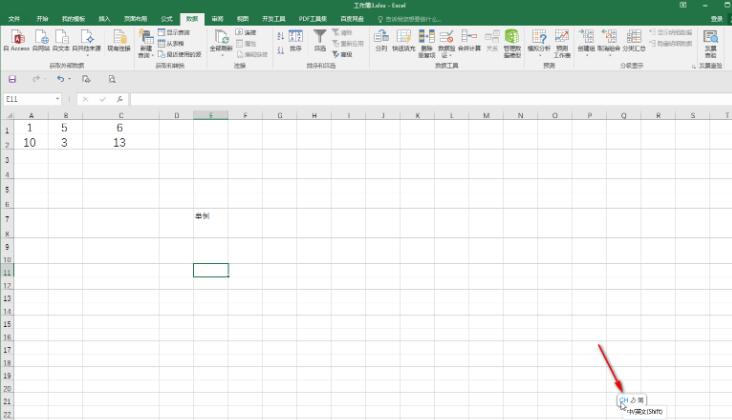This screenshot has width=732, height=420.
Task: Save workbook with the quick-access save icon
Action: pyautogui.click(x=12, y=79)
